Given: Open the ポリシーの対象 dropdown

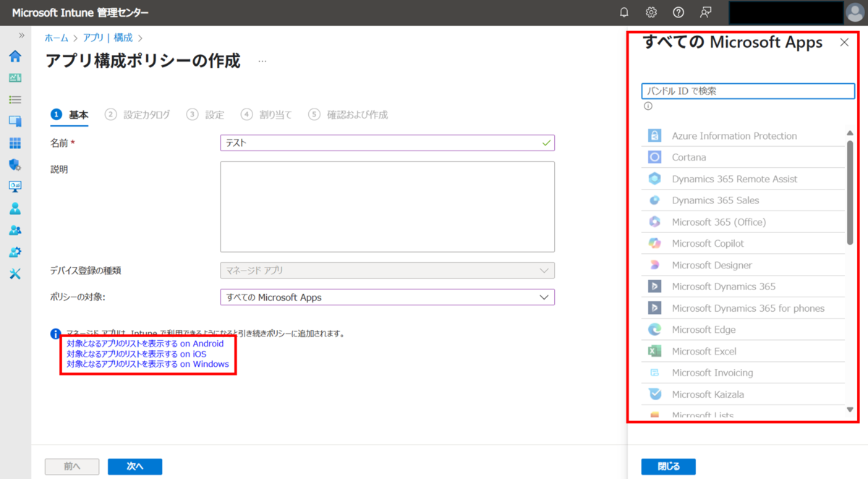Looking at the screenshot, I should tap(387, 297).
